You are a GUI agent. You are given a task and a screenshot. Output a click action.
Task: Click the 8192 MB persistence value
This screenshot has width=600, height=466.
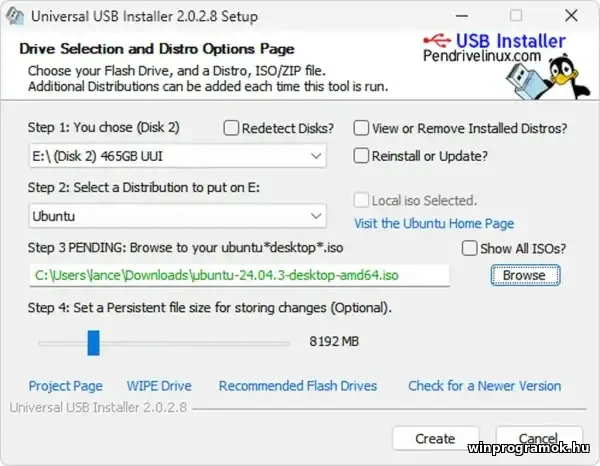pyautogui.click(x=334, y=341)
